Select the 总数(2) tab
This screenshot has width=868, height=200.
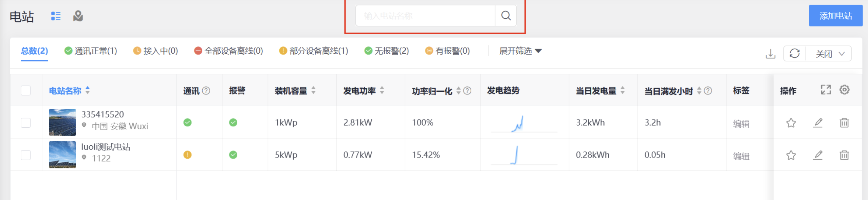[34, 51]
